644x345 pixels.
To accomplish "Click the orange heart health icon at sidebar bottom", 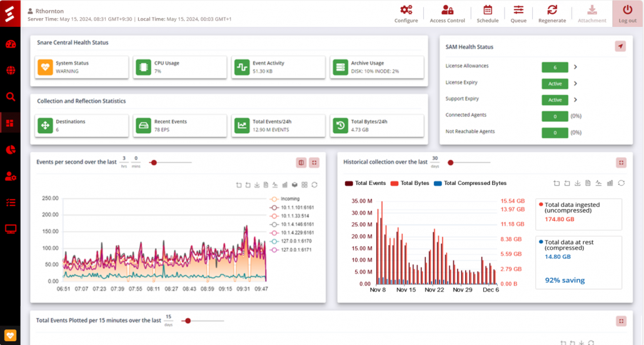I will point(10,336).
